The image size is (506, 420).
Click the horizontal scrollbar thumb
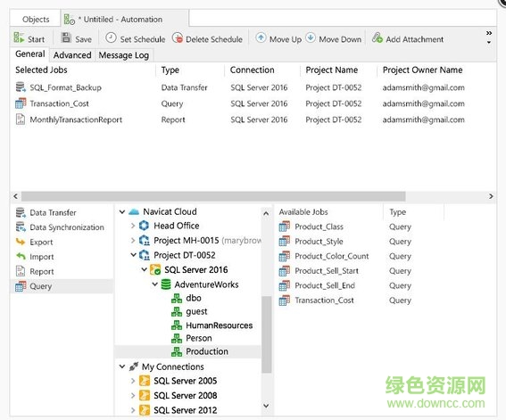pyautogui.click(x=213, y=196)
